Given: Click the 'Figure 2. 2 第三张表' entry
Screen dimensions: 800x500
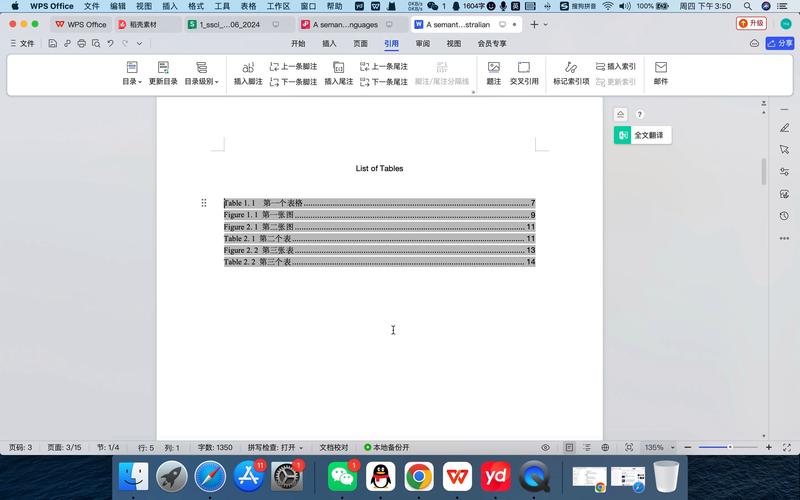Looking at the screenshot, I should point(380,250).
